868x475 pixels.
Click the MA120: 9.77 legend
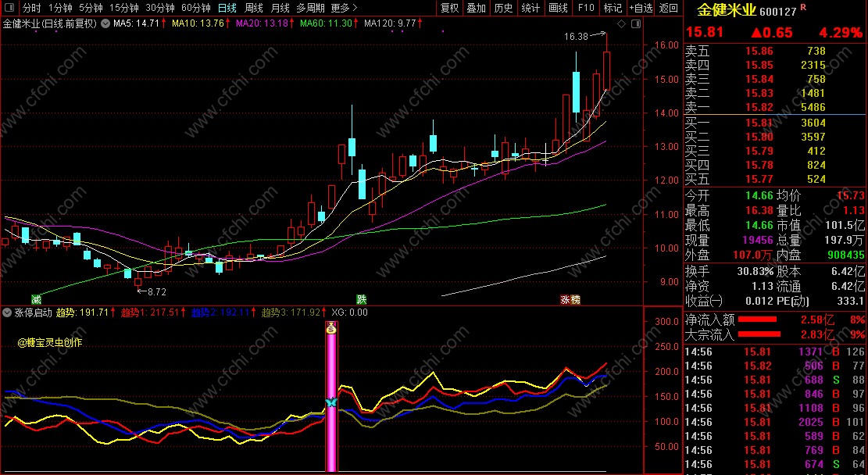tap(390, 23)
